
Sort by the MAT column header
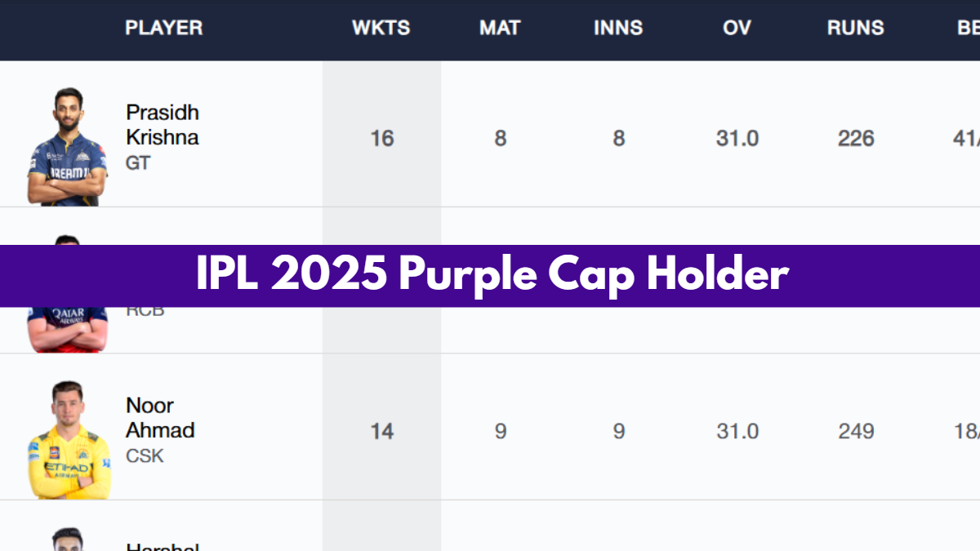(x=500, y=28)
